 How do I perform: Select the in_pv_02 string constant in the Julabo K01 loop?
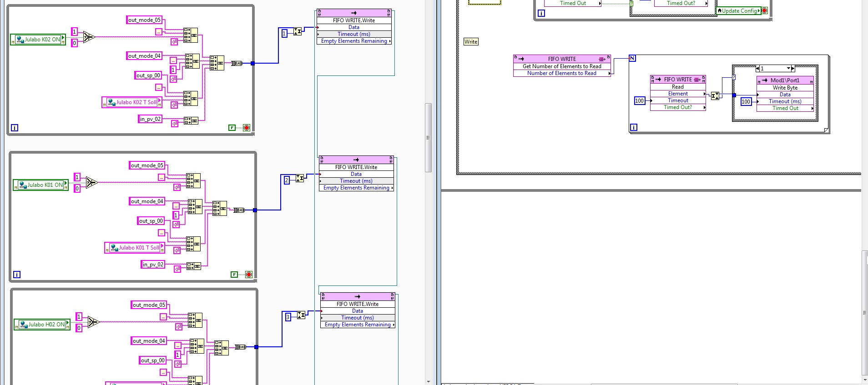click(152, 265)
